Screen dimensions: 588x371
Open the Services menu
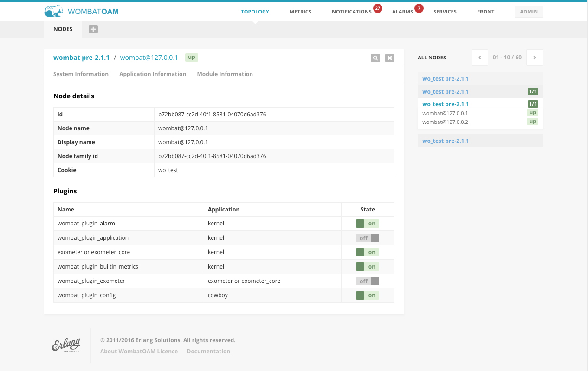point(445,12)
